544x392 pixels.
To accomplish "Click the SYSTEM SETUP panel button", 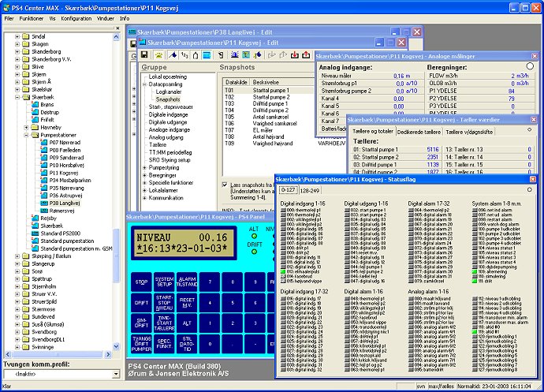I will click(164, 282).
